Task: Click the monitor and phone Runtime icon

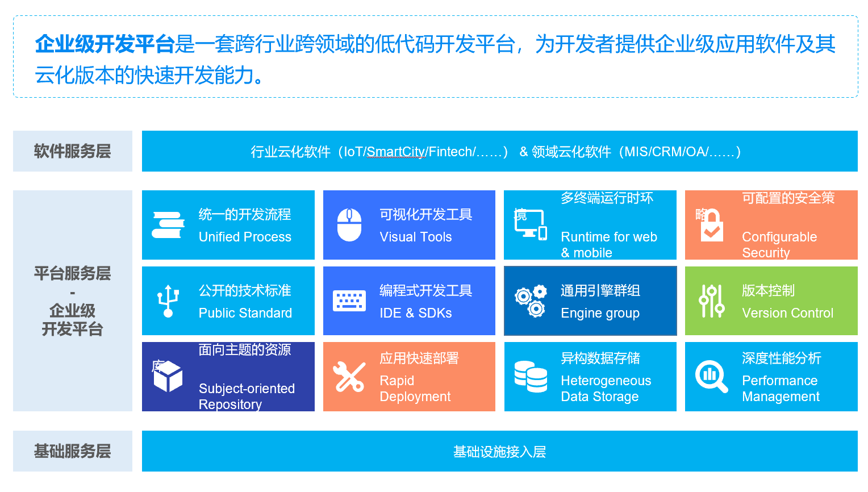Action: point(531,225)
